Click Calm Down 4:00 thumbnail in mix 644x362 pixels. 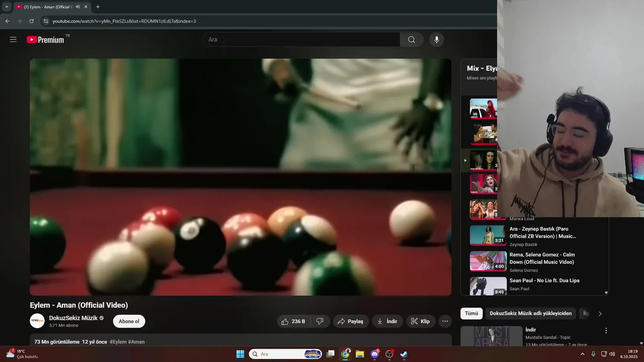[488, 261]
